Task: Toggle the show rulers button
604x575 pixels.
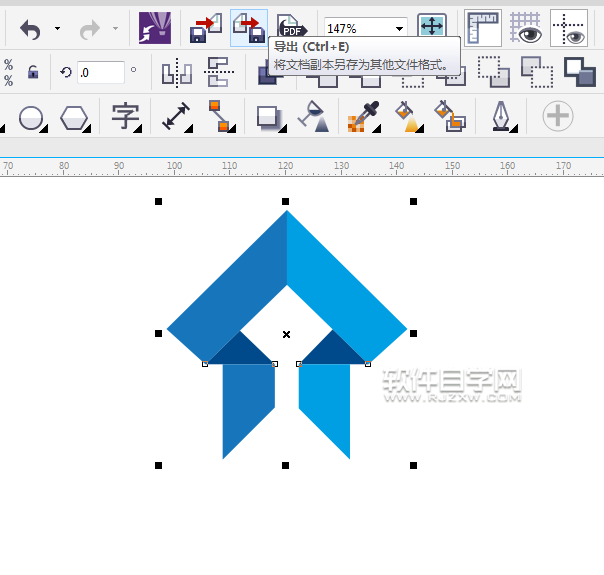Action: 483,29
